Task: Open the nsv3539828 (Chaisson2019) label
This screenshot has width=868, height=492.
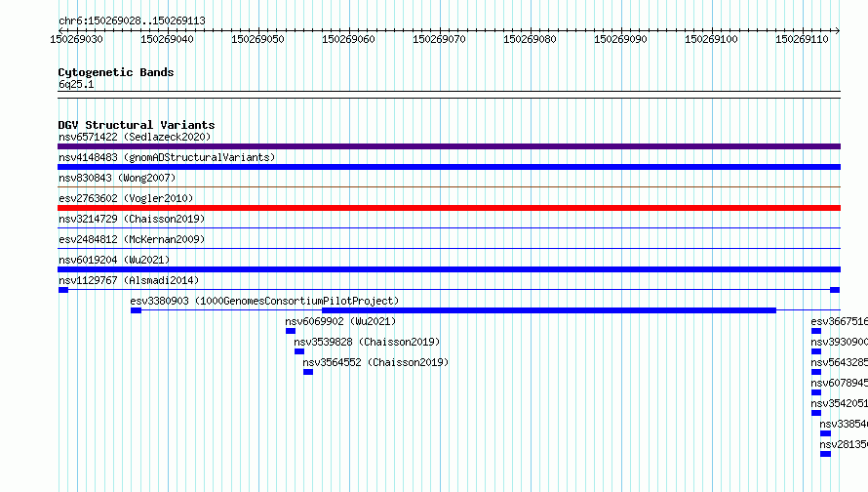Action: 367,342
